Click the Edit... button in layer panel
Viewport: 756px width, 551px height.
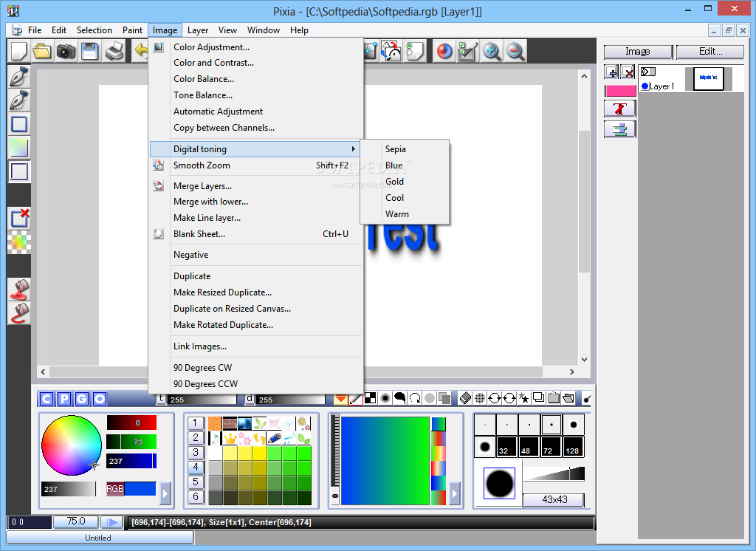tap(710, 52)
